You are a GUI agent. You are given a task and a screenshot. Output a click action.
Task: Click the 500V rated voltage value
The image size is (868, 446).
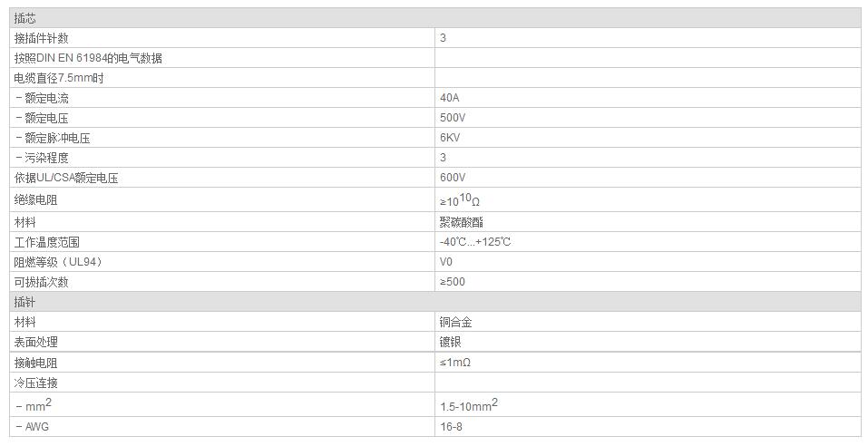point(452,118)
